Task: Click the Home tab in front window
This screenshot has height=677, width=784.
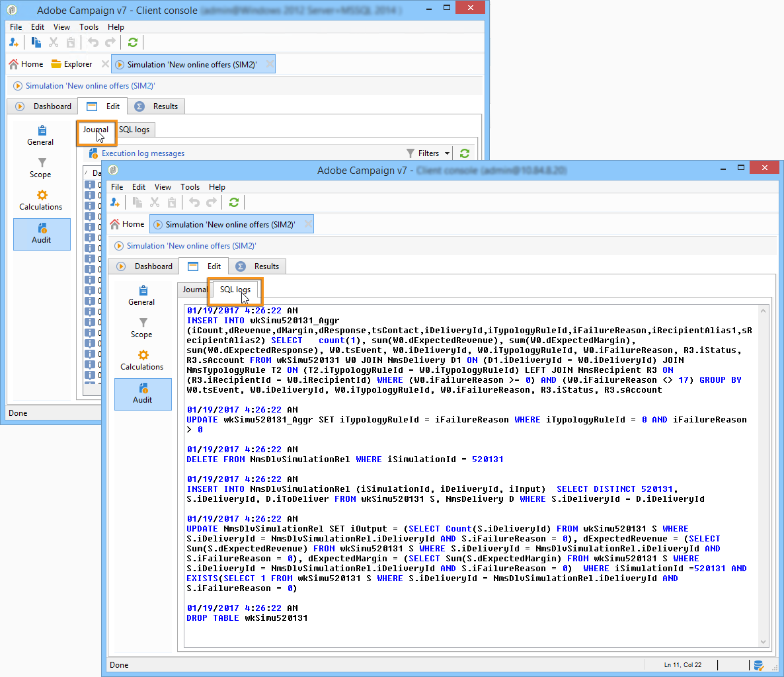Action: 127,224
